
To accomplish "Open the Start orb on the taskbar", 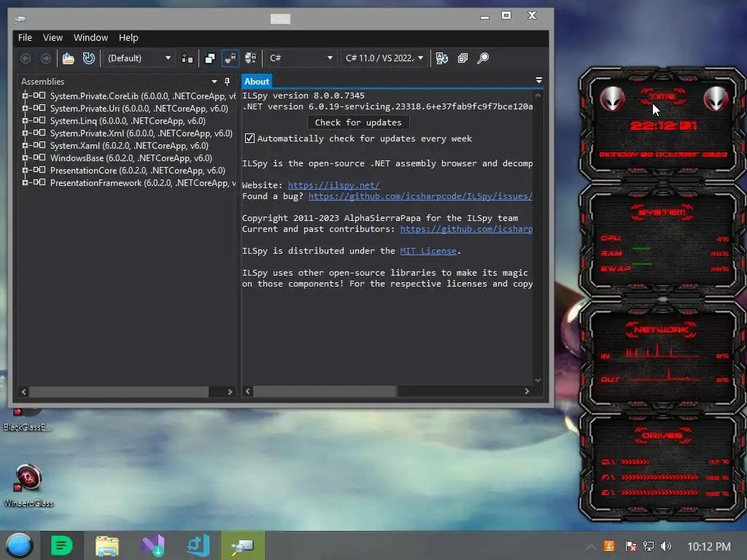I will click(x=19, y=545).
